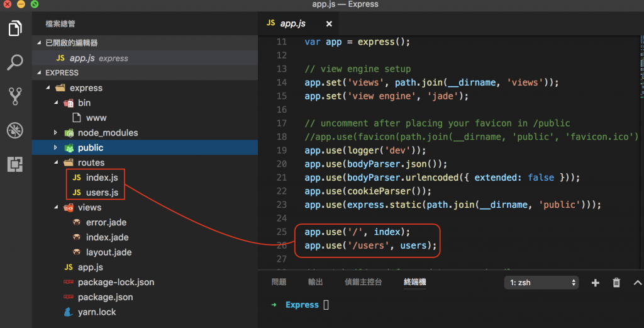Collapse the express folder arrow
This screenshot has height=328, width=644.
48,88
